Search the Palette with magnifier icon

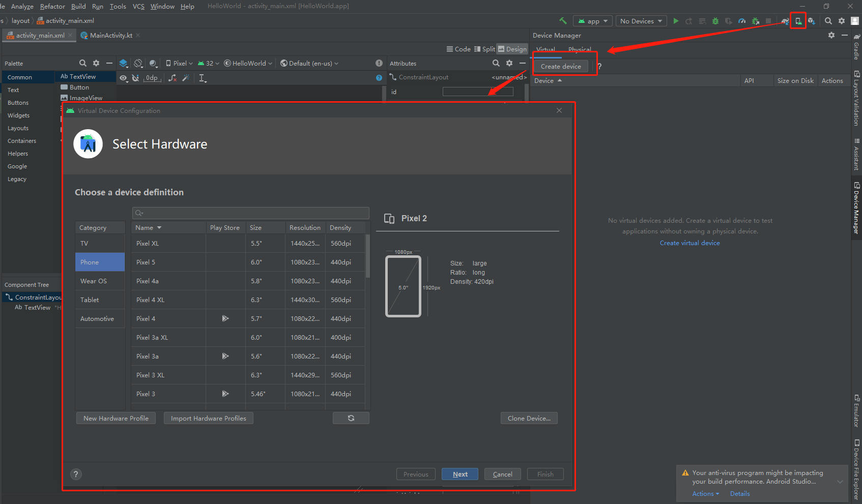(83, 63)
